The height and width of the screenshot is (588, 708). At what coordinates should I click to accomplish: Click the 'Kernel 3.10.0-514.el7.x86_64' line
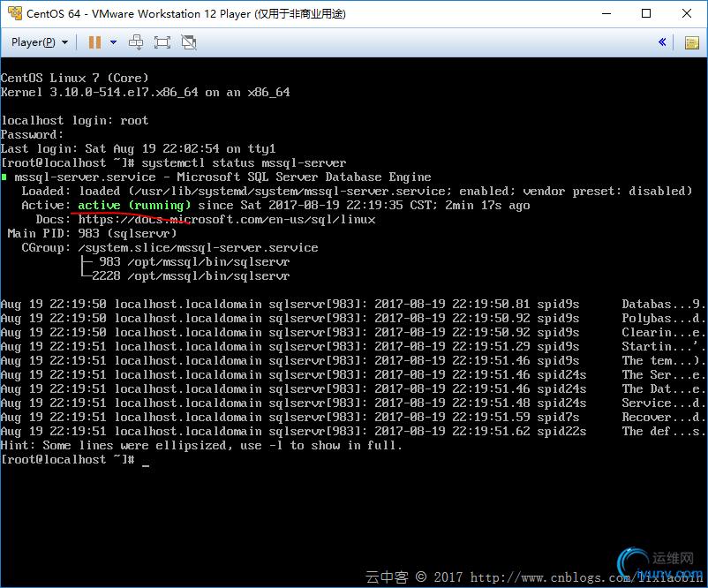point(146,92)
